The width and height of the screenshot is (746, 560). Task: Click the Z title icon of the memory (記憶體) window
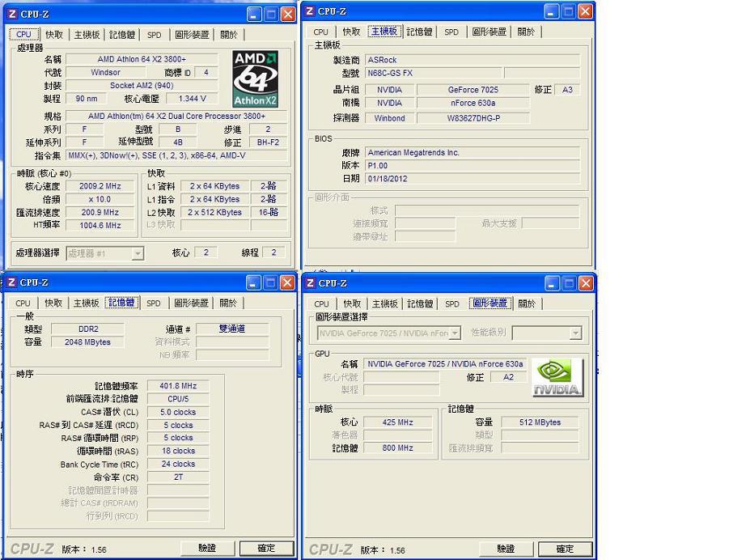12,282
